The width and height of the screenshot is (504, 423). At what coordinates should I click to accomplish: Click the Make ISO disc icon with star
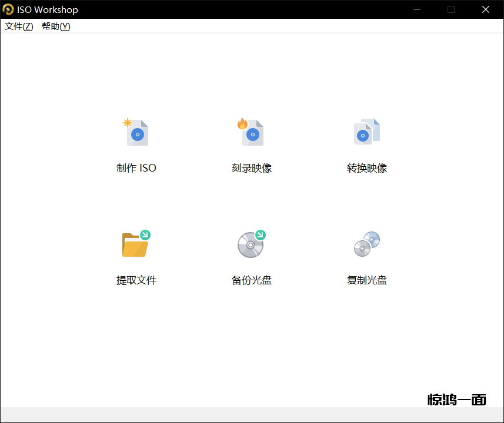[136, 132]
